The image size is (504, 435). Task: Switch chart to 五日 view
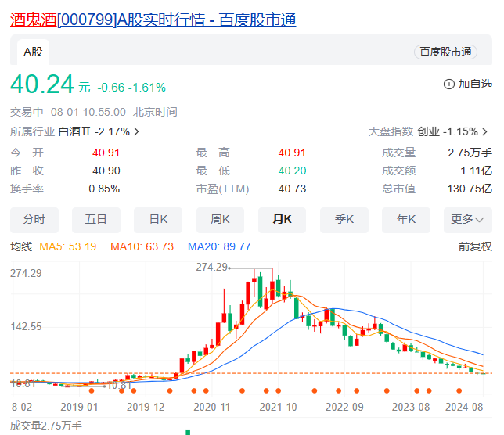coord(96,220)
